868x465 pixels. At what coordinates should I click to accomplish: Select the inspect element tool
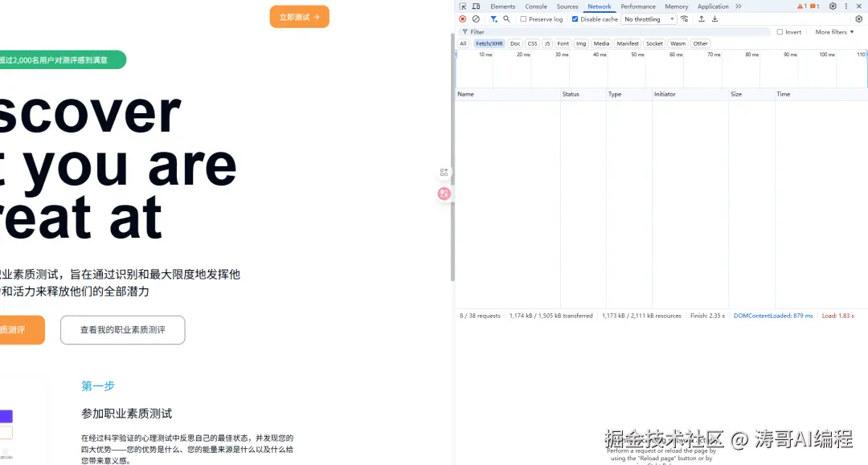click(462, 6)
